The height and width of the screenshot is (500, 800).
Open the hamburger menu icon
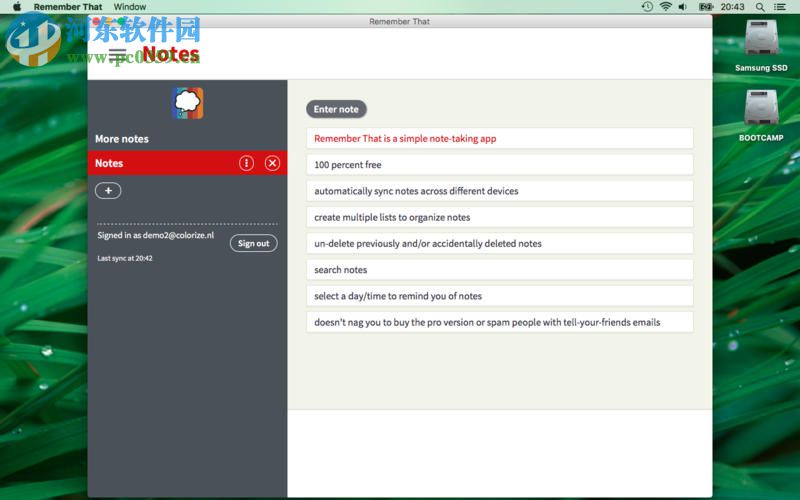tap(117, 54)
